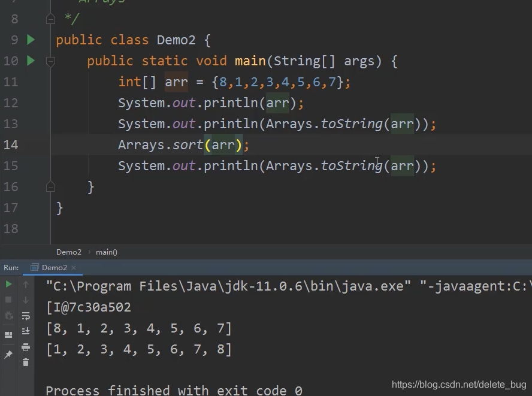Toggle soft-wrap in the console
This screenshot has width=532, height=396.
tap(26, 316)
